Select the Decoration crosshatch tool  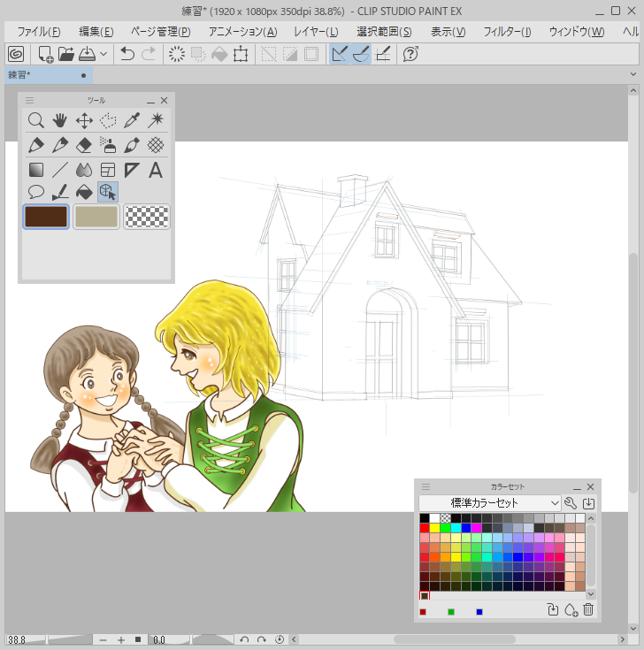click(156, 145)
